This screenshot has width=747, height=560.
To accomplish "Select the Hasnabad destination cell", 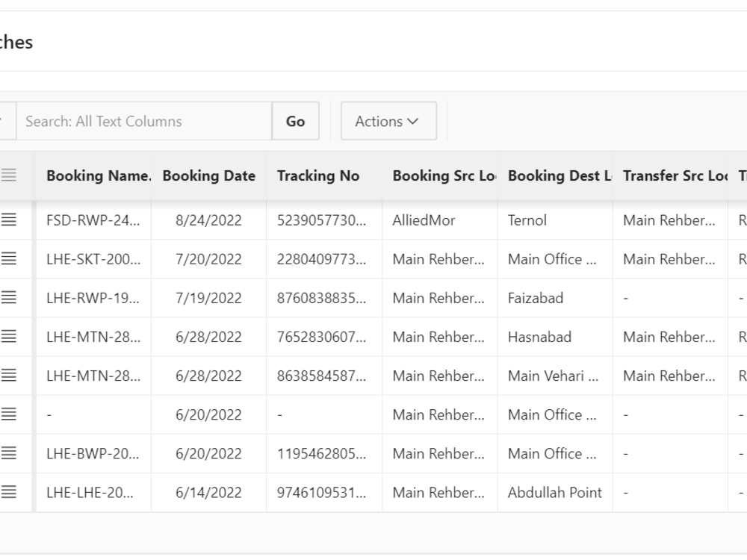I will tap(554, 337).
